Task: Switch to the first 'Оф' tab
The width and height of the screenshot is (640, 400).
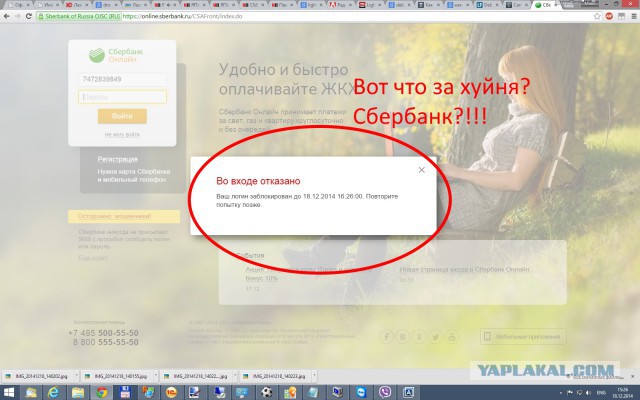Action: tap(17, 5)
